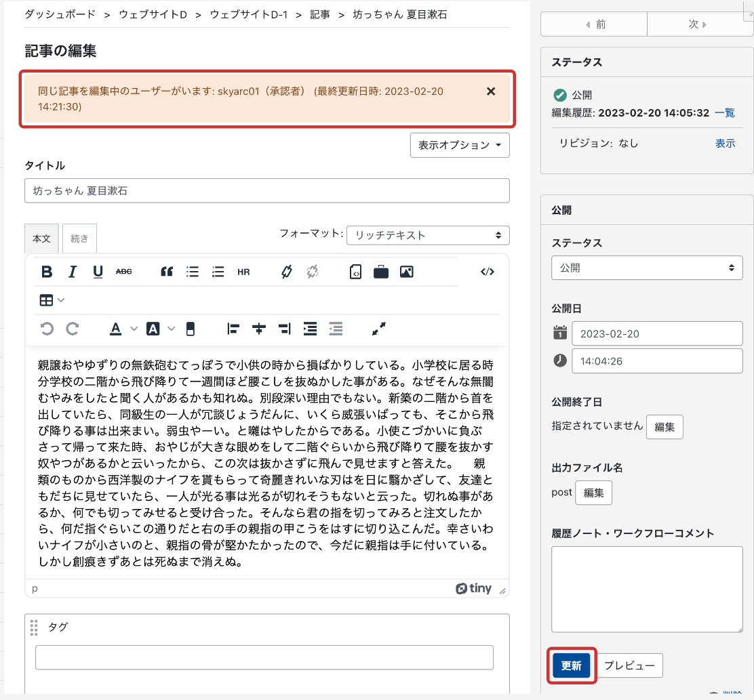Image resolution: width=754 pixels, height=700 pixels.
Task: Click the insert link icon
Action: click(x=287, y=272)
